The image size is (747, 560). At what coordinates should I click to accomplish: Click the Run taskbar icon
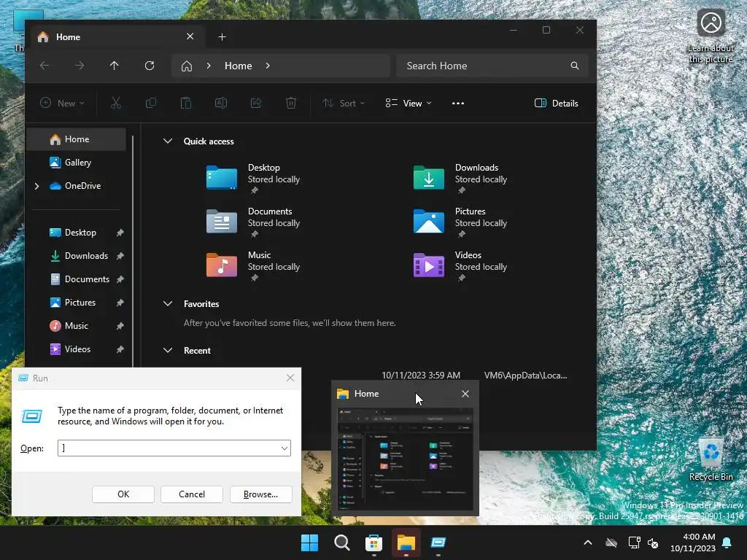438,542
